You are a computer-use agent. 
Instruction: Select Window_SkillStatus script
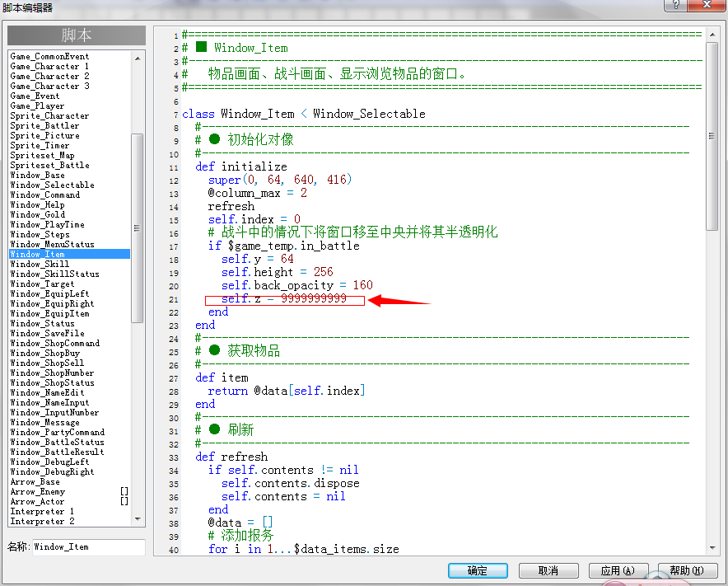(x=55, y=274)
